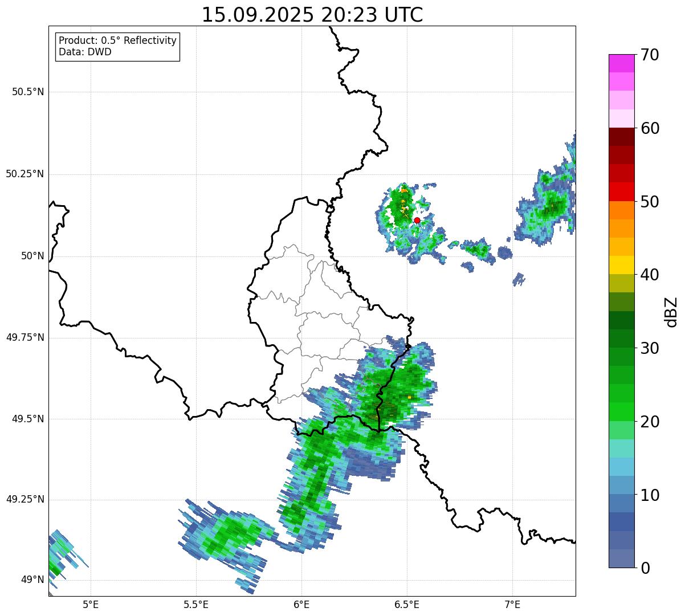Click the colorbar tick label 30
This screenshot has width=685, height=616.
coord(650,348)
